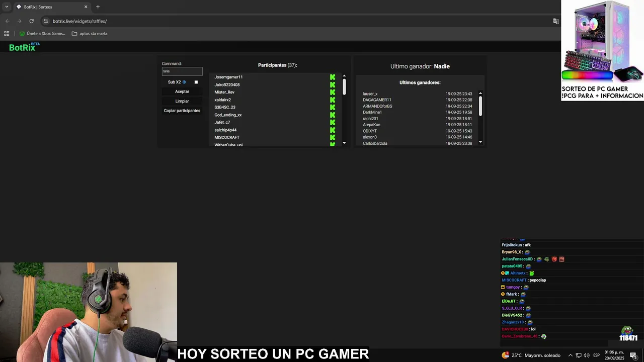
Task: Open the volume control in system tray
Action: tap(587, 355)
